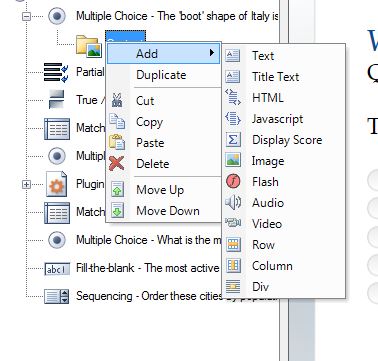Click the highlighted item beside the folder

(125, 37)
